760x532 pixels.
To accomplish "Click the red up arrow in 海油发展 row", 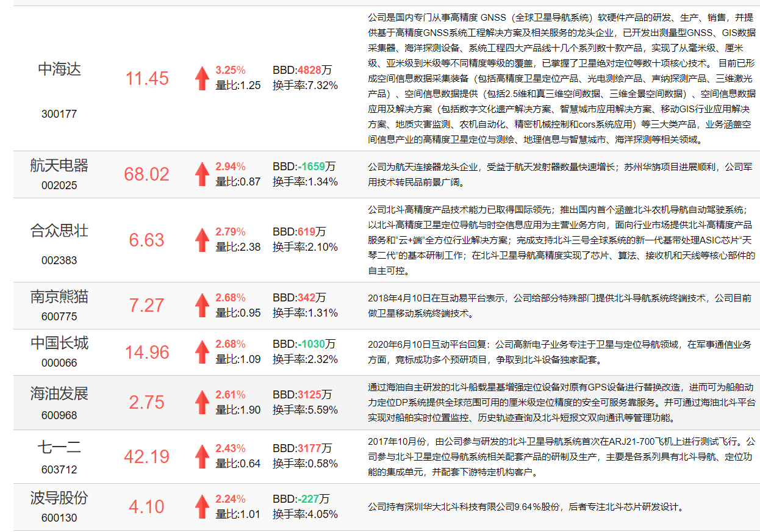I will click(x=202, y=403).
